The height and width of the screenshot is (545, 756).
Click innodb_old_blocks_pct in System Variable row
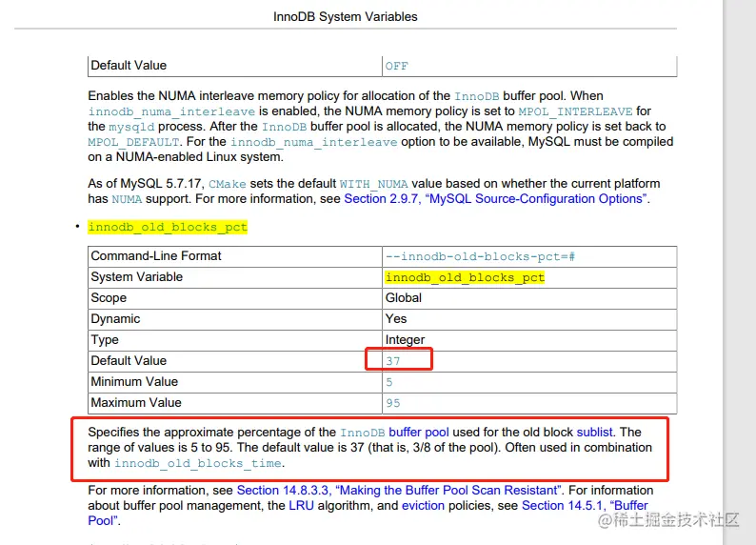(465, 277)
